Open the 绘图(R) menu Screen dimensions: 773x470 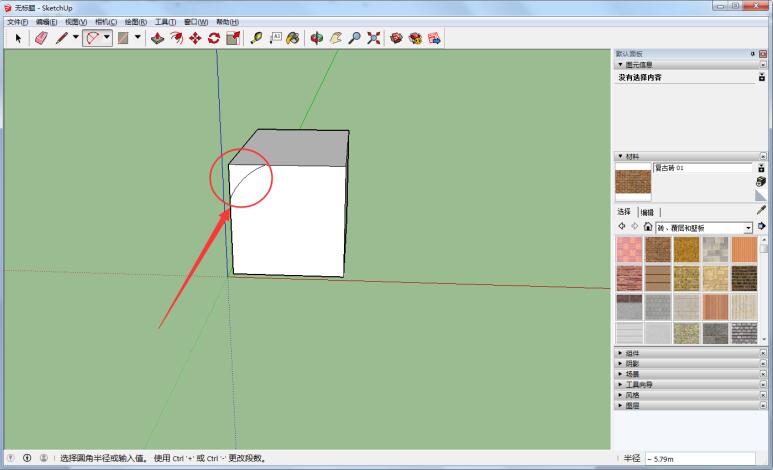tap(136, 22)
